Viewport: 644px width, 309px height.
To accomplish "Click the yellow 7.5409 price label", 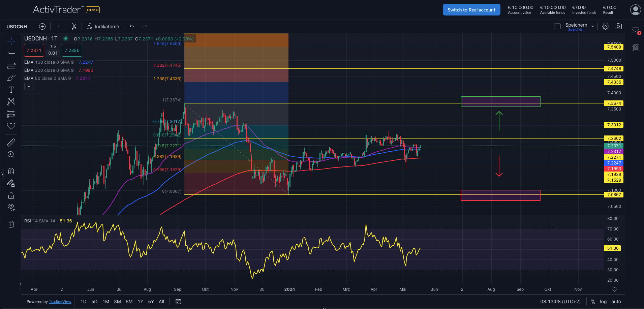I will click(x=614, y=47).
